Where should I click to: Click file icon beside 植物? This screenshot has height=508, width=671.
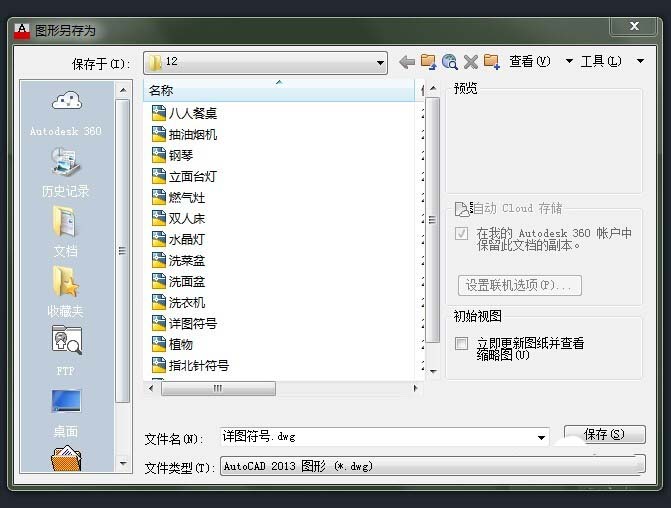pyautogui.click(x=159, y=344)
